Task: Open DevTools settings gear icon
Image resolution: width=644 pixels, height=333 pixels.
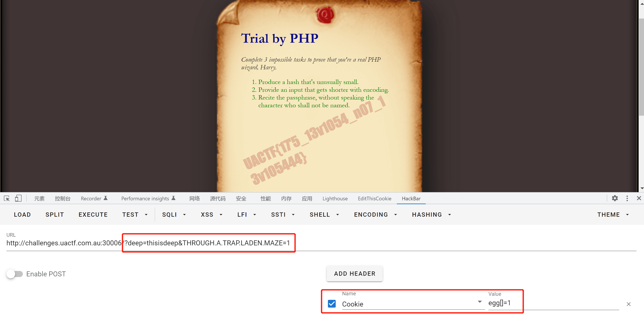Action: pos(614,198)
